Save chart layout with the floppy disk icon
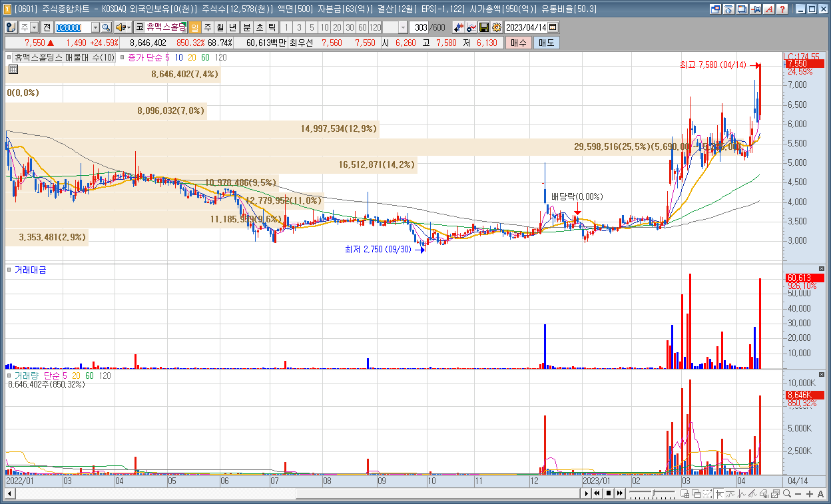Screen dimensions: 831x504 point(483,27)
